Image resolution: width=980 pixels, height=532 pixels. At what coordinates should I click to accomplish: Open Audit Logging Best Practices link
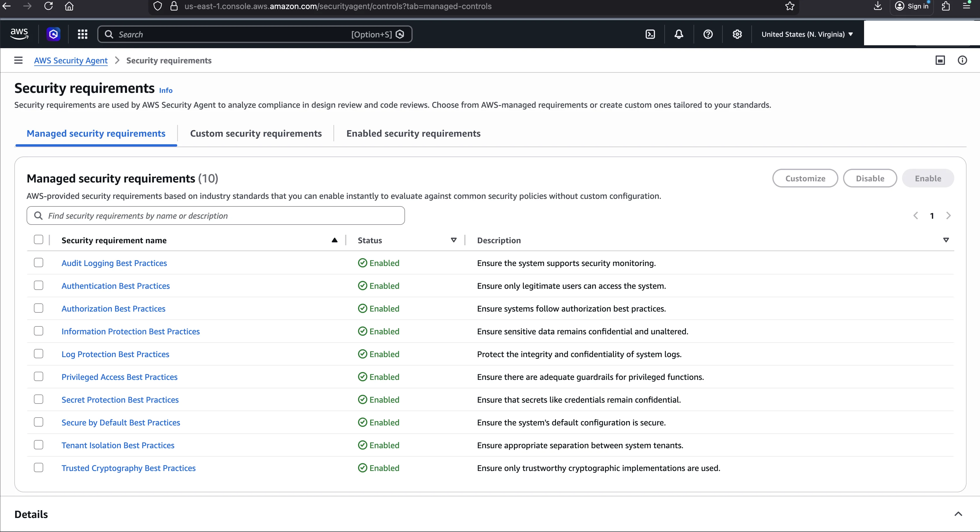tap(114, 263)
